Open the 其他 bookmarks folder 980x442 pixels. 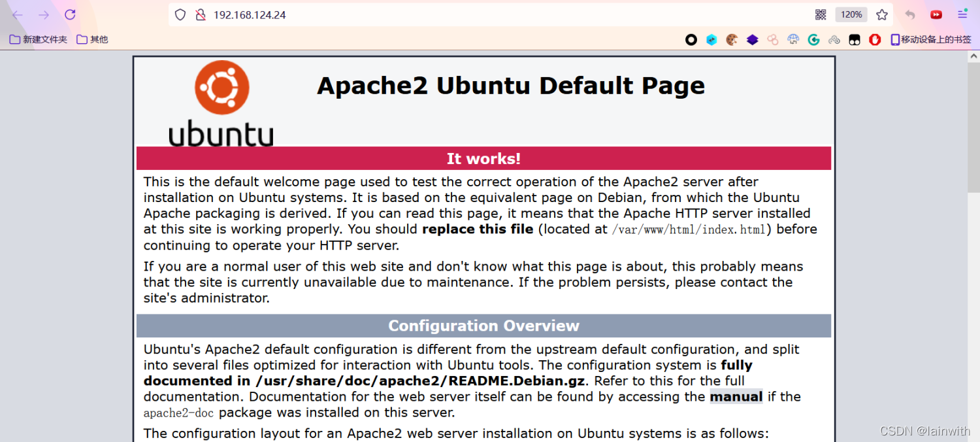(92, 39)
